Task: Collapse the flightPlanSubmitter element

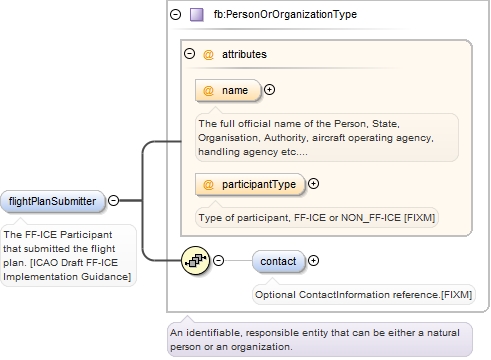Action: 114,200
